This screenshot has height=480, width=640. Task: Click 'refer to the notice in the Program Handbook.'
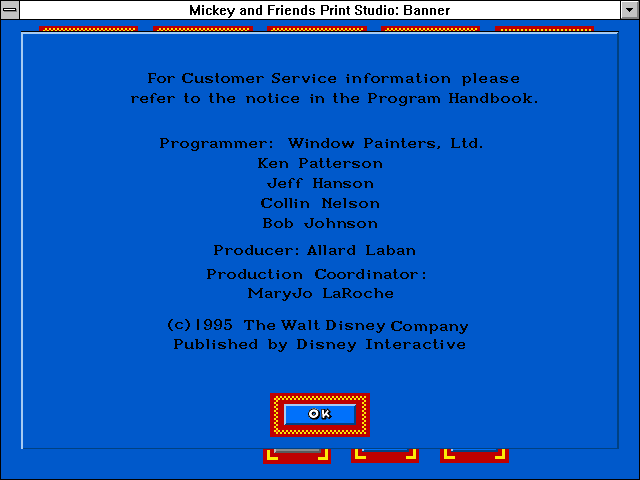[334, 98]
